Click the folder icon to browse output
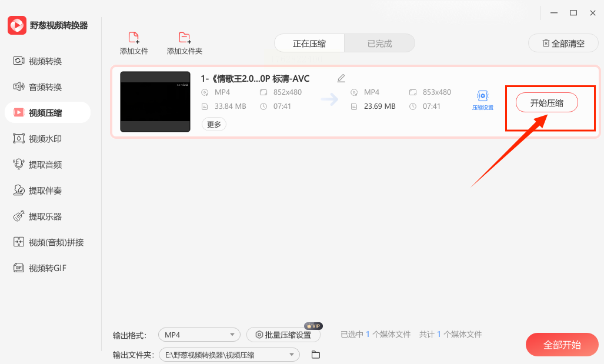This screenshot has height=364, width=604. pos(316,355)
